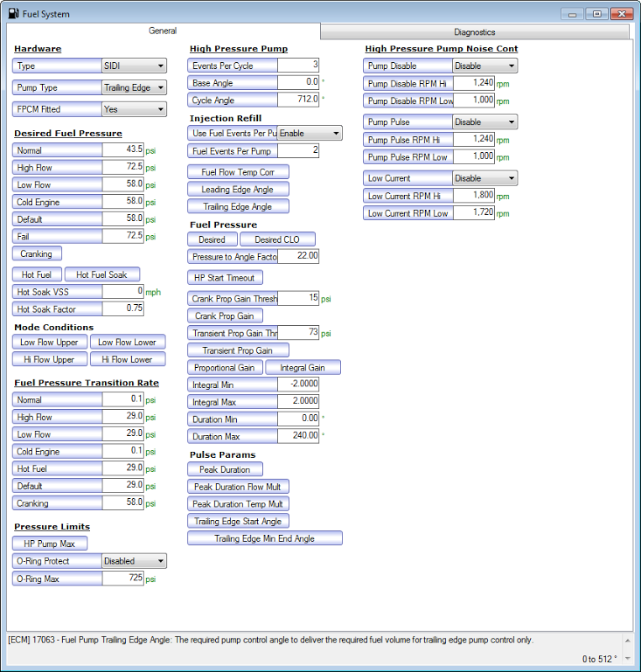The height and width of the screenshot is (672, 641).
Task: Click the Peak Duration button
Action: pos(224,470)
